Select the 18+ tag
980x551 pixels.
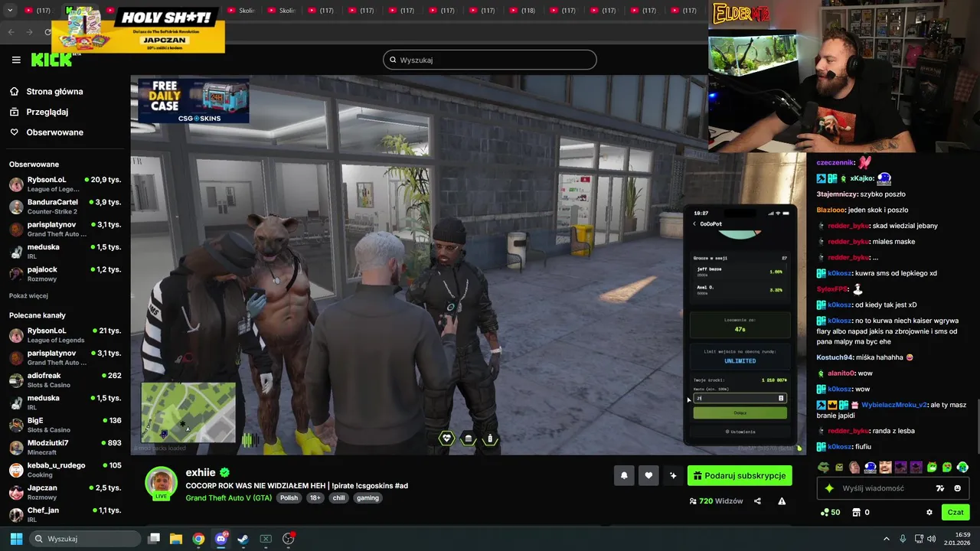pyautogui.click(x=315, y=497)
